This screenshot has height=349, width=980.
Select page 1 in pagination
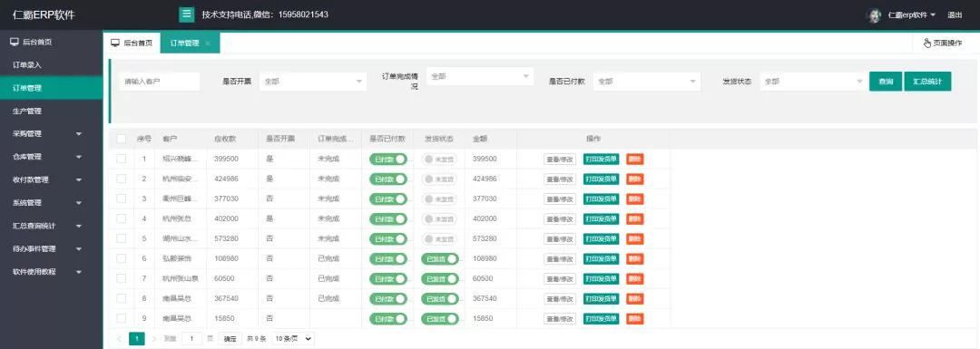(x=137, y=338)
